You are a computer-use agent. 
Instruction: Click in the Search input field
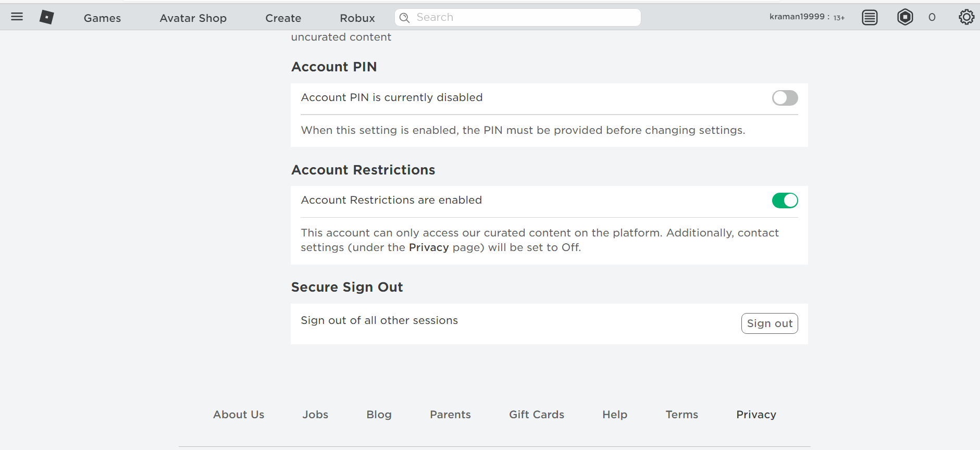[x=526, y=18]
